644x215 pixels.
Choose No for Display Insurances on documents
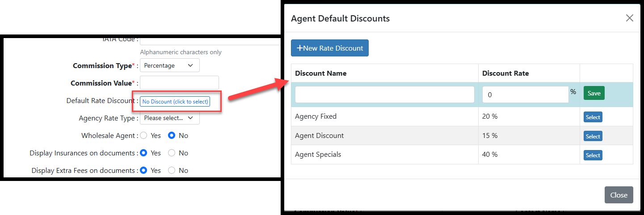pos(172,153)
